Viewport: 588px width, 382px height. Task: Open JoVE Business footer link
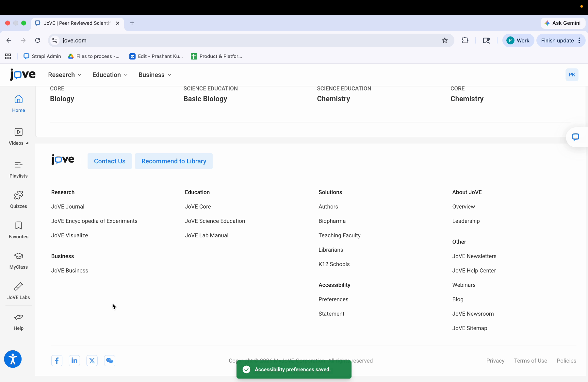70,271
